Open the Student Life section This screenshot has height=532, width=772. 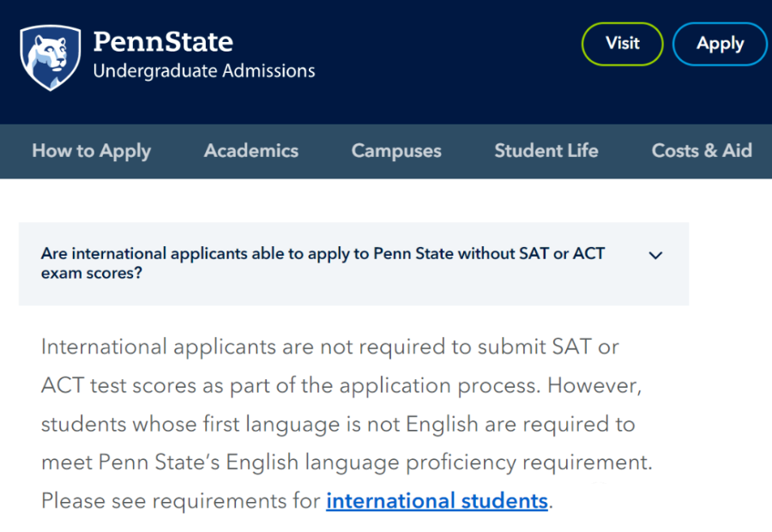pyautogui.click(x=546, y=151)
